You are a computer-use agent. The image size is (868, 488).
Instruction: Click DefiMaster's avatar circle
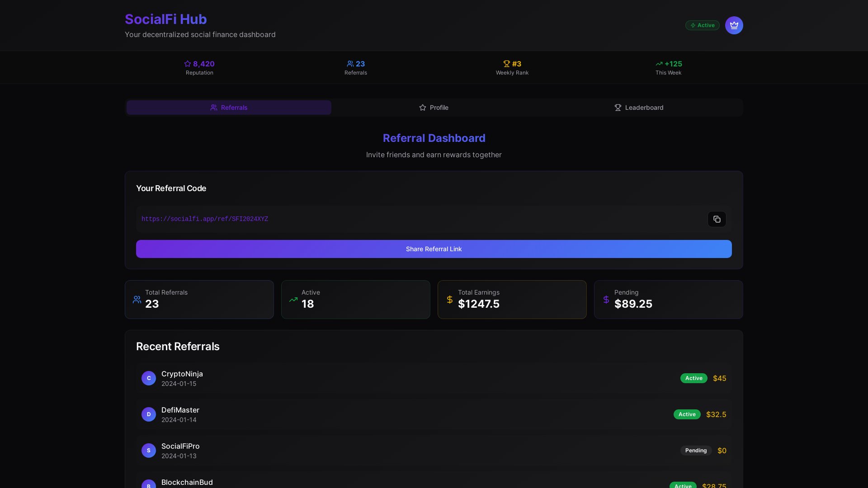pos(149,414)
